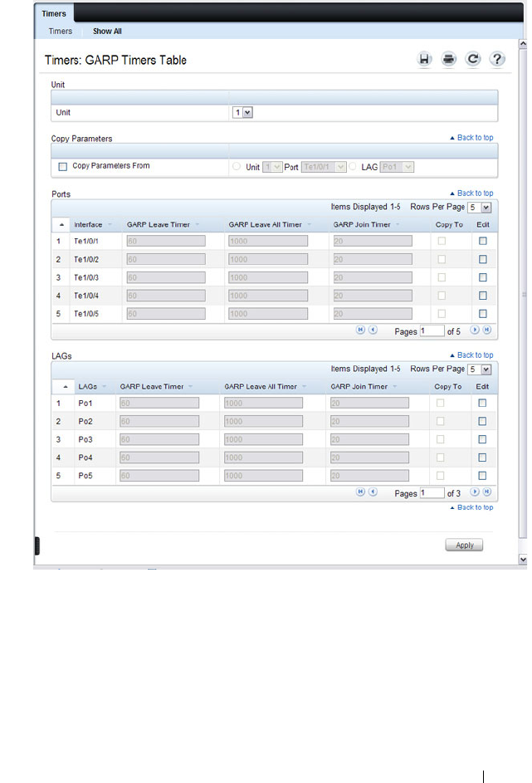Click the LAGs Pages number field
Image resolution: width=532 pixels, height=783 pixels.
tap(432, 492)
